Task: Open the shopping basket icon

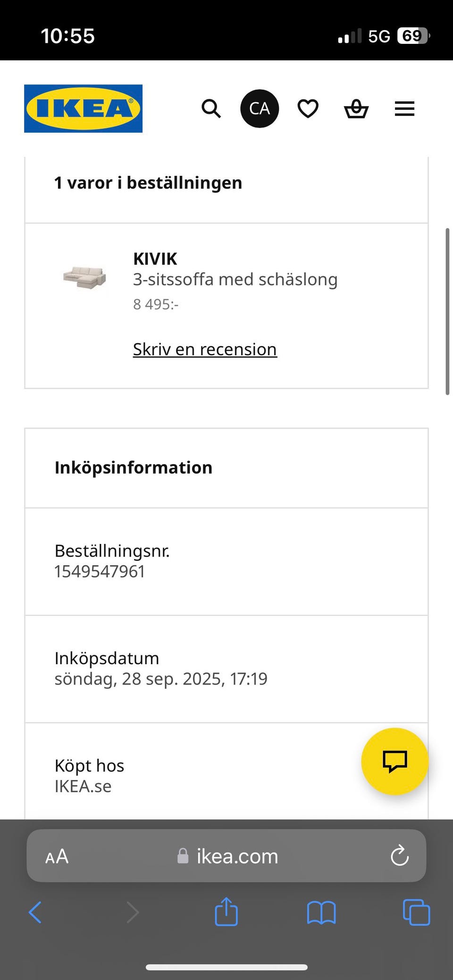Action: pos(356,109)
